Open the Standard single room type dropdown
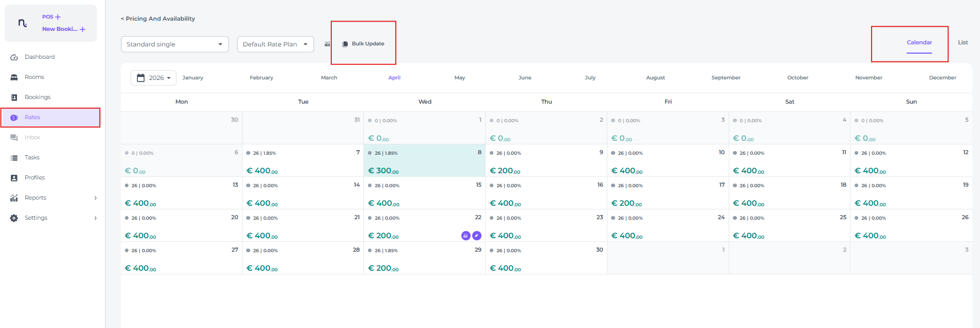Image resolution: width=980 pixels, height=328 pixels. click(174, 44)
